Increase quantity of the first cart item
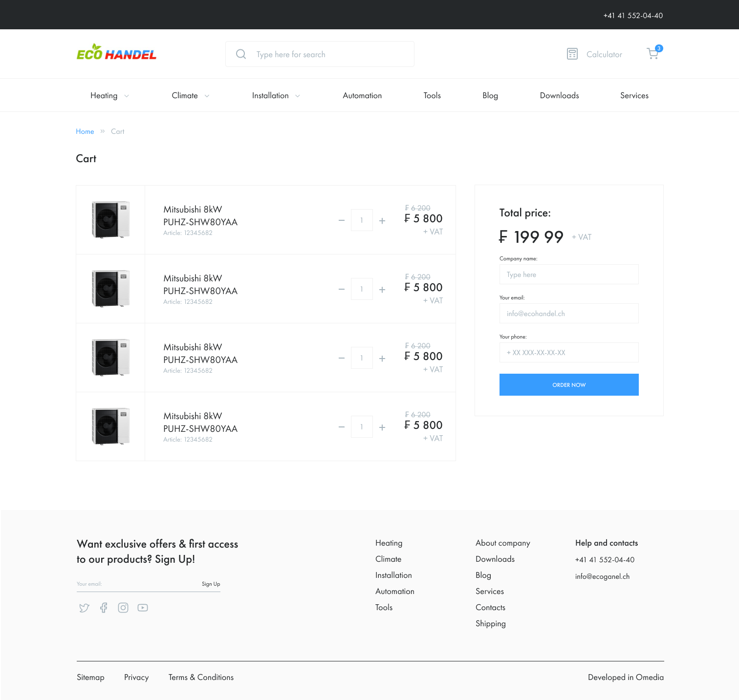Screen dimensions: 739x700 (x=382, y=221)
